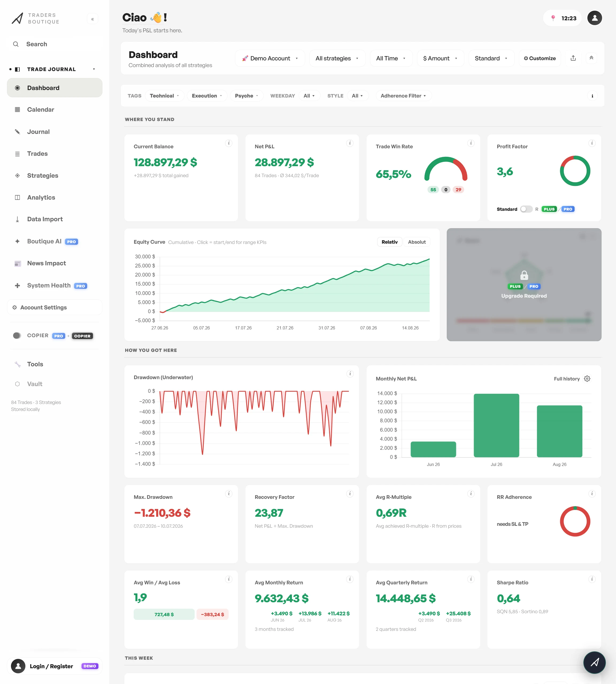The width and height of the screenshot is (616, 684).
Task: Collapse the sidebar with the double-chevron icon
Action: (93, 19)
